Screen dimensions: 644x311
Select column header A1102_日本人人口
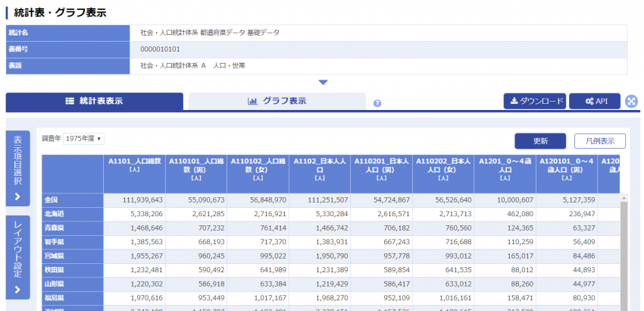320,174
